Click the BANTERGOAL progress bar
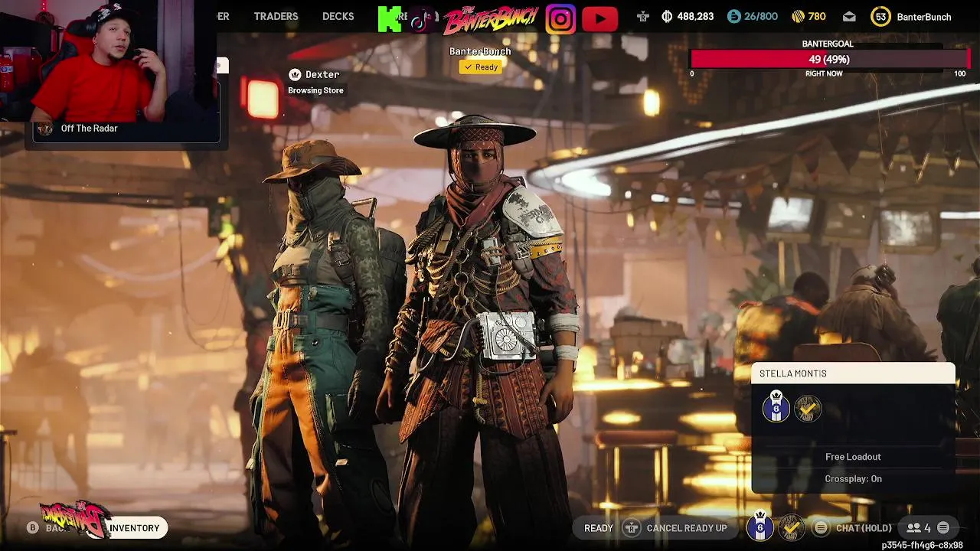This screenshot has width=980, height=551. pos(829,59)
